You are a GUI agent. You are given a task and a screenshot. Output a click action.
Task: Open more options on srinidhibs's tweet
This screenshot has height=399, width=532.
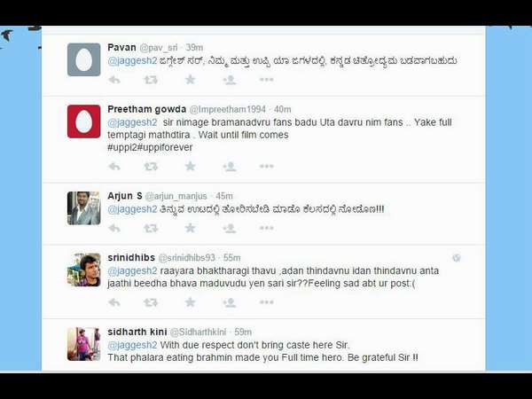tap(267, 302)
